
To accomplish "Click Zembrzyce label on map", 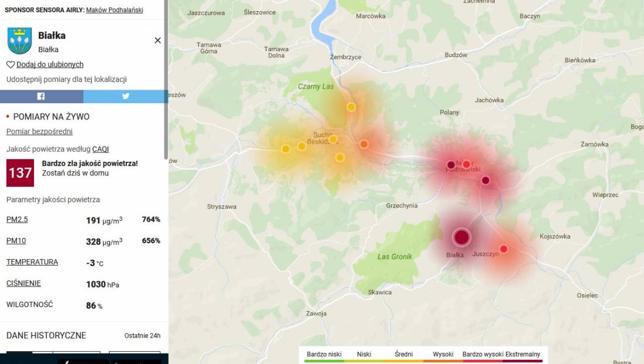I will (x=345, y=57).
